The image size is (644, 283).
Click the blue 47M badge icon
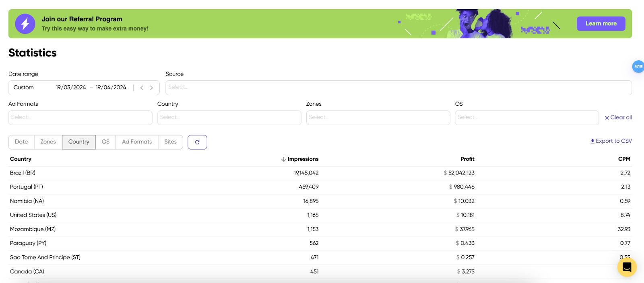point(638,66)
